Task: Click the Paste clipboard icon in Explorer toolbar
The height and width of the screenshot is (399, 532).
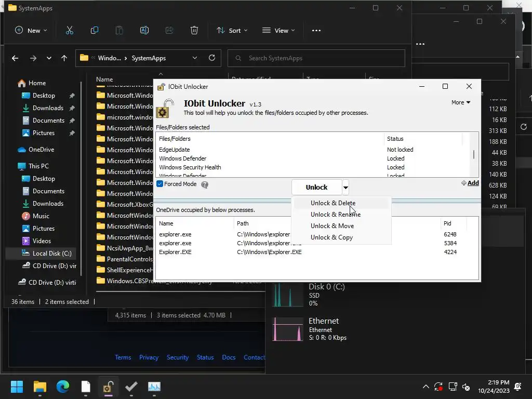Action: [119, 31]
